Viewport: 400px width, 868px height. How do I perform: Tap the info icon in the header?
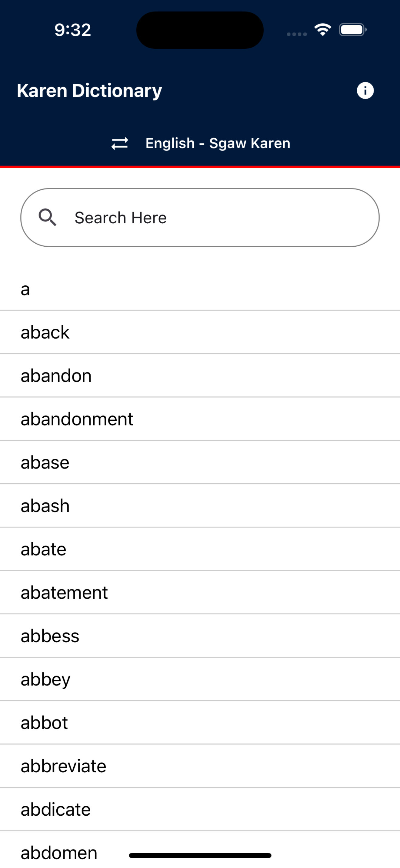(365, 90)
